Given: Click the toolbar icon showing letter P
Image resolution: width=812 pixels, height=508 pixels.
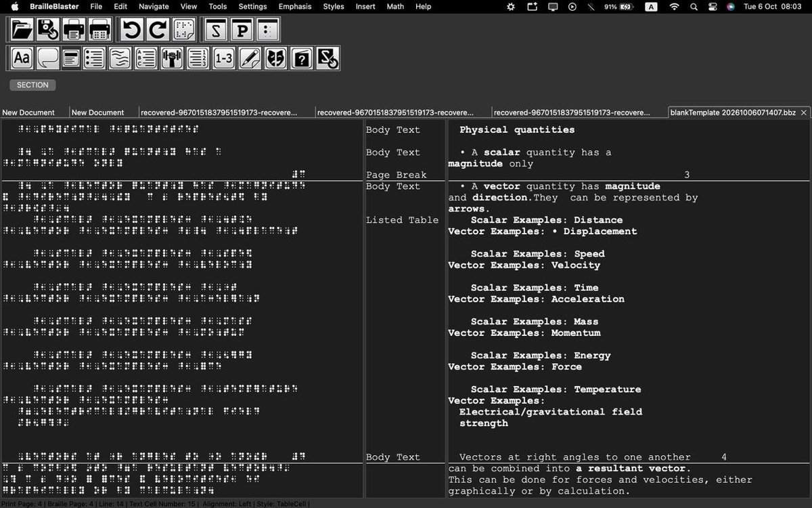Looking at the screenshot, I should point(242,30).
